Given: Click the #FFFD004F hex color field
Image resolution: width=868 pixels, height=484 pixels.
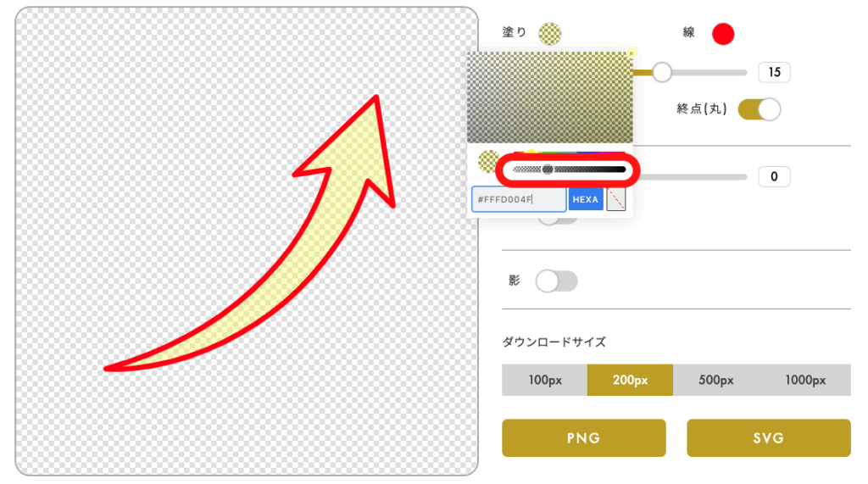Looking at the screenshot, I should pos(519,199).
